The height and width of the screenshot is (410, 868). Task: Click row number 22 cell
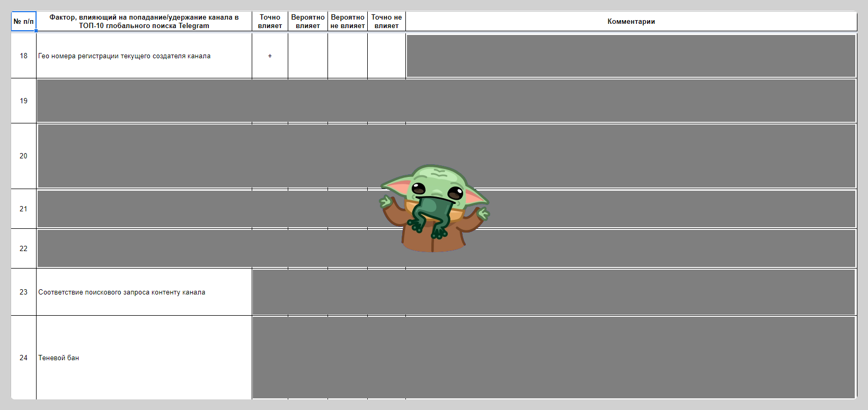pyautogui.click(x=24, y=248)
